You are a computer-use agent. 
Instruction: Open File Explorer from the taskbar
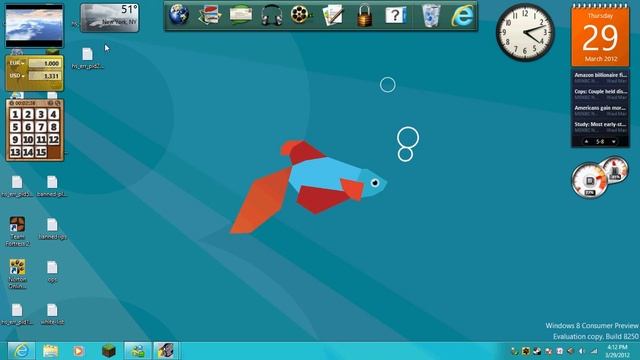[50, 351]
